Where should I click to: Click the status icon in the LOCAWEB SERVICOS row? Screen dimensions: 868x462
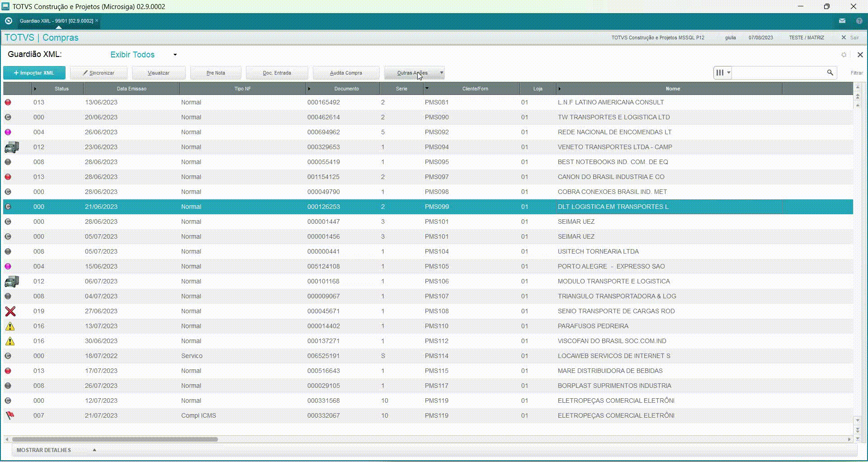point(8,356)
